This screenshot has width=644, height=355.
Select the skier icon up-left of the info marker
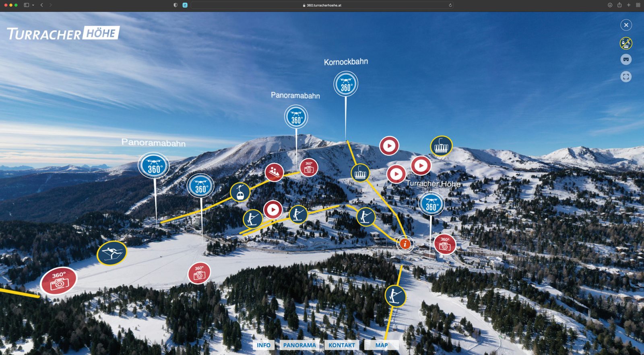(366, 217)
